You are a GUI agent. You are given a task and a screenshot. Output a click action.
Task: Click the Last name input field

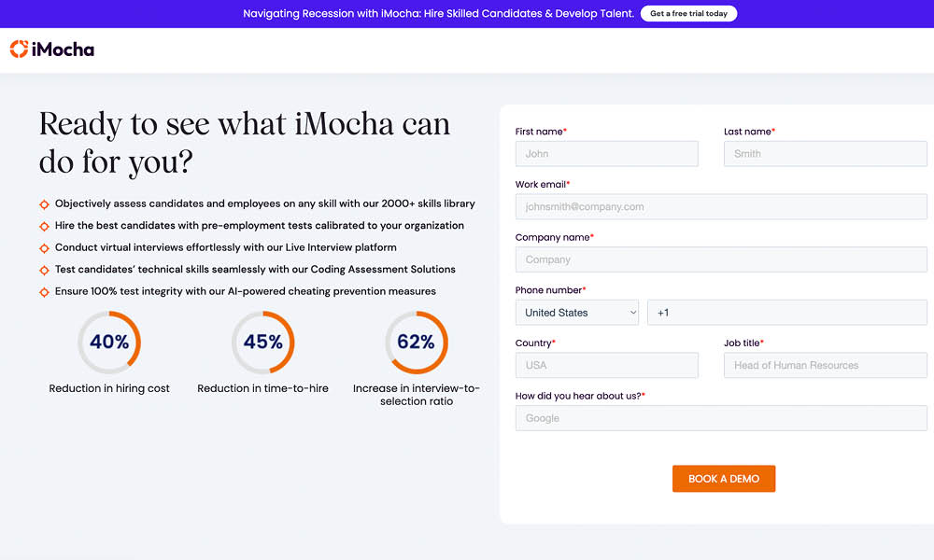click(825, 153)
